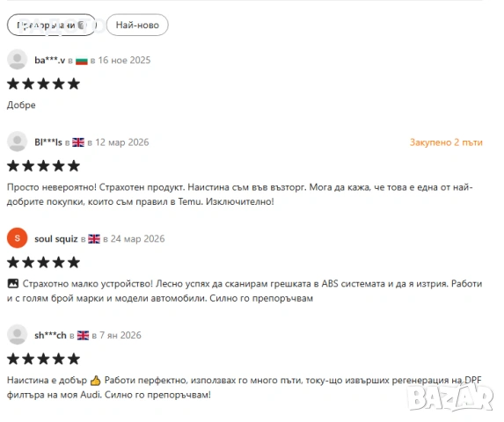Click Bl***ls user avatar
504x422 pixels.
17,142
